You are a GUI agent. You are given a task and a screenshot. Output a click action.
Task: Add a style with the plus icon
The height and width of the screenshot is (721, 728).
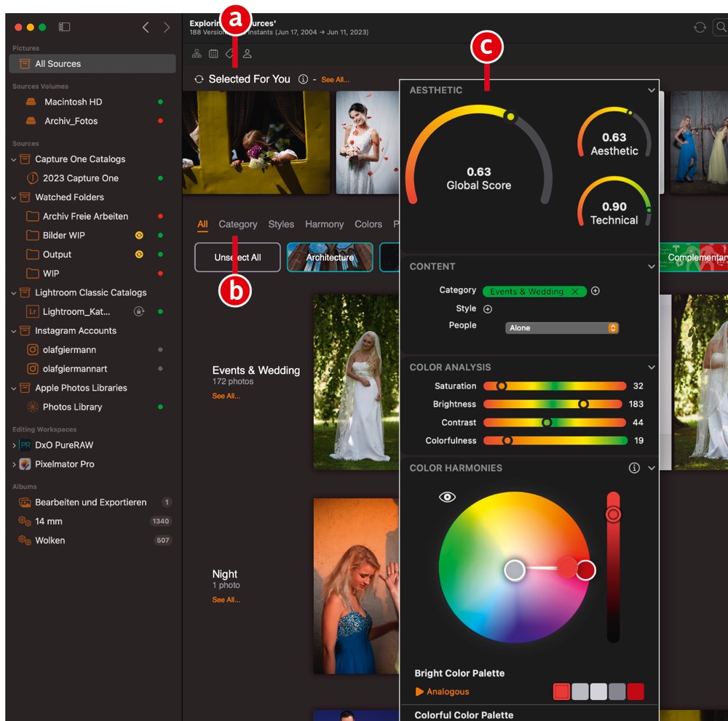pyautogui.click(x=488, y=309)
